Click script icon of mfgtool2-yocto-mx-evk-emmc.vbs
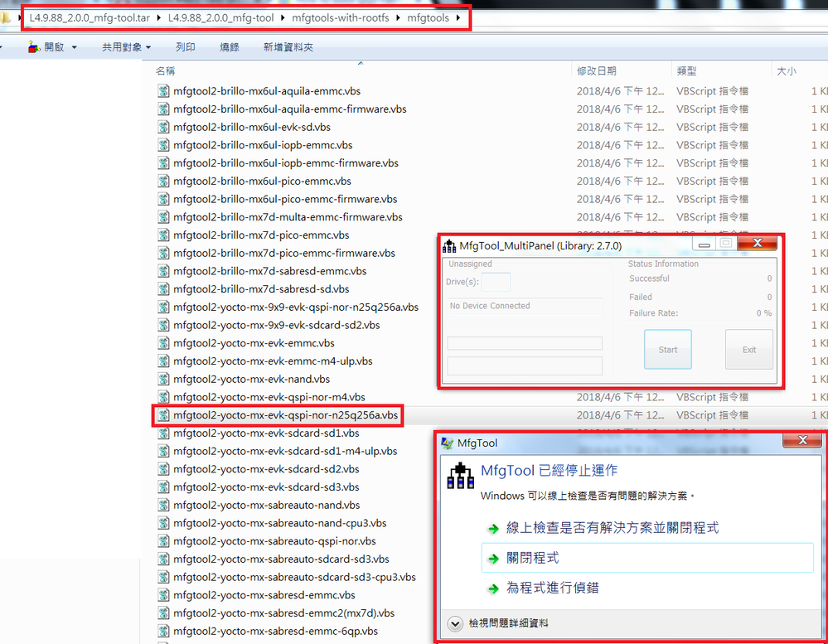Screen dimensions: 828x644 164,342
